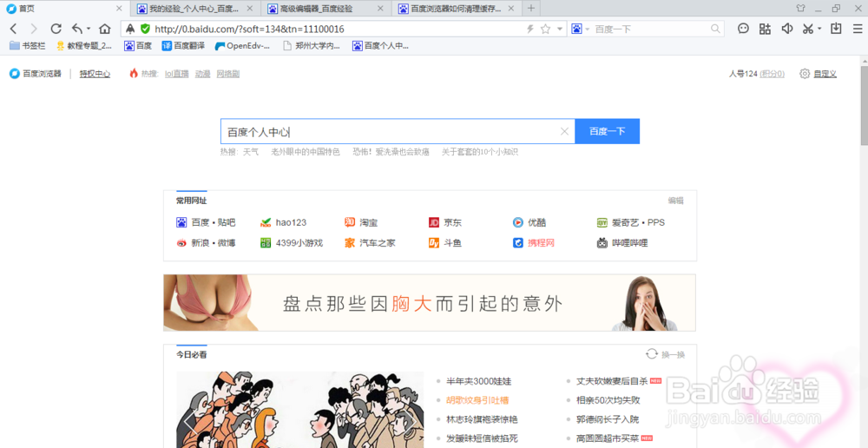The height and width of the screenshot is (448, 868).
Task: Click the 积分0 points link
Action: 773,74
